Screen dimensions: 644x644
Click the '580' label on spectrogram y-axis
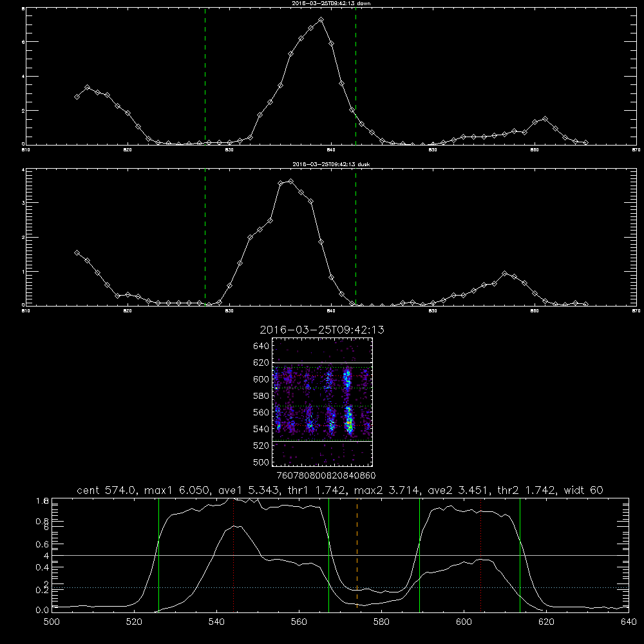[261, 396]
